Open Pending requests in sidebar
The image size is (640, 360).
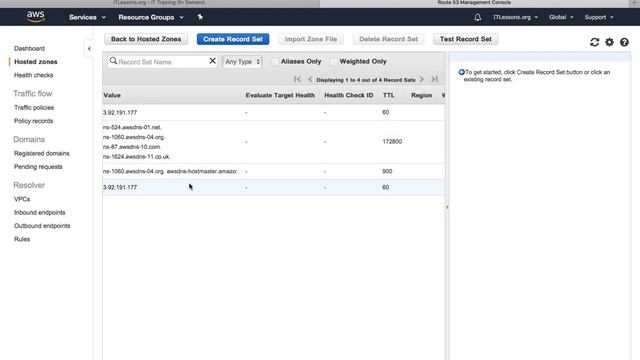point(38,167)
